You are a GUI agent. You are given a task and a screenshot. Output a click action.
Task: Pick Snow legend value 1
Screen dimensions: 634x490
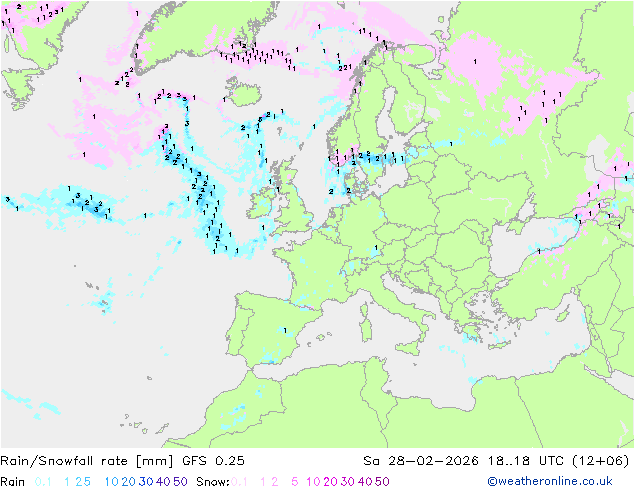pos(263,482)
